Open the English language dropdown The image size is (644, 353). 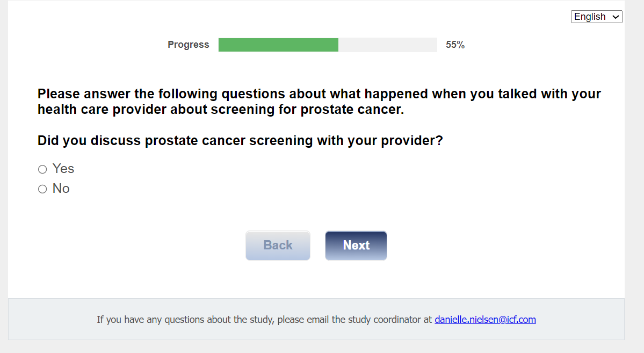pos(596,17)
